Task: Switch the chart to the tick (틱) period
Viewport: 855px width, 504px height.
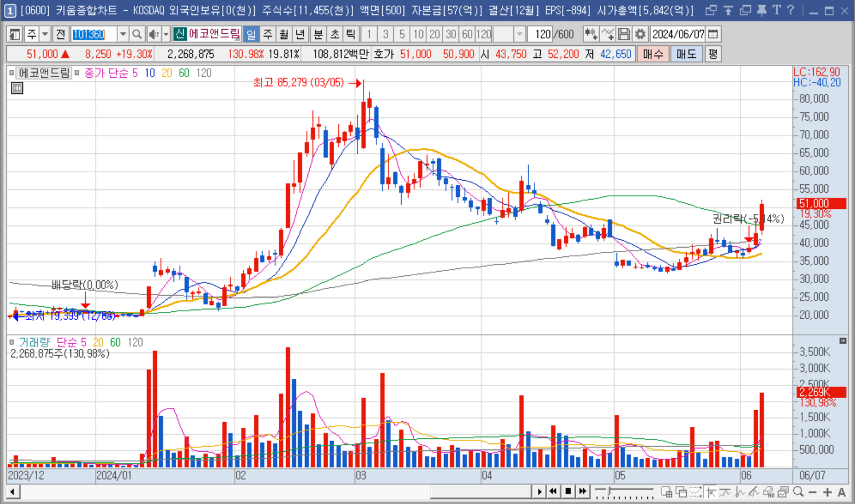Action: pyautogui.click(x=351, y=34)
